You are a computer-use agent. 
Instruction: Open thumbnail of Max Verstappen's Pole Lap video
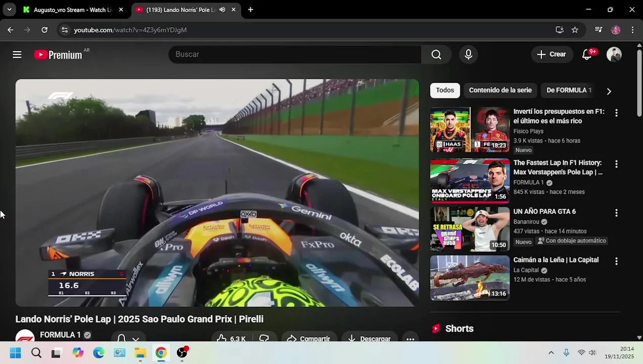pyautogui.click(x=470, y=181)
